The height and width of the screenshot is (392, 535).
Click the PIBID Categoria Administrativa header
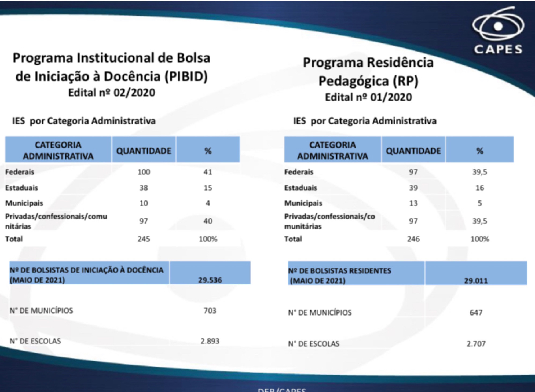58,150
